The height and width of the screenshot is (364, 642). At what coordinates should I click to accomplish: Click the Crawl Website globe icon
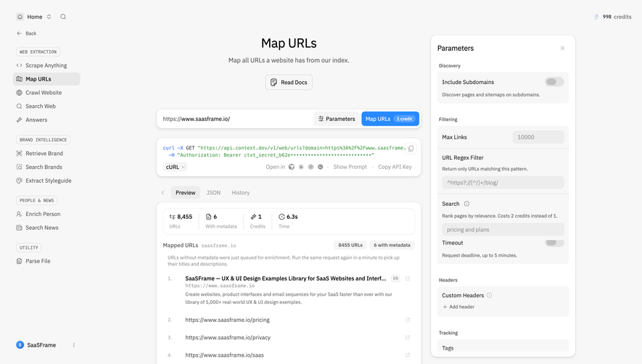click(20, 93)
